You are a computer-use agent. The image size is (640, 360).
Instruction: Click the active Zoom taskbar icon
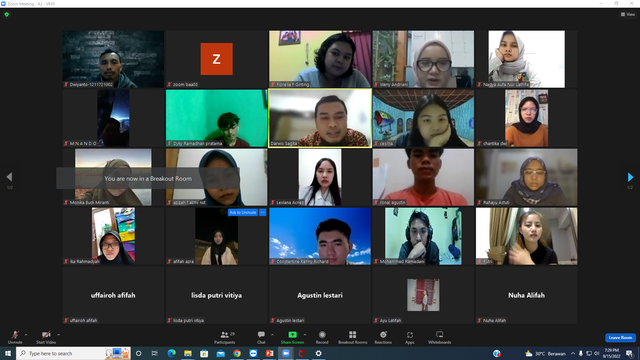click(x=286, y=353)
